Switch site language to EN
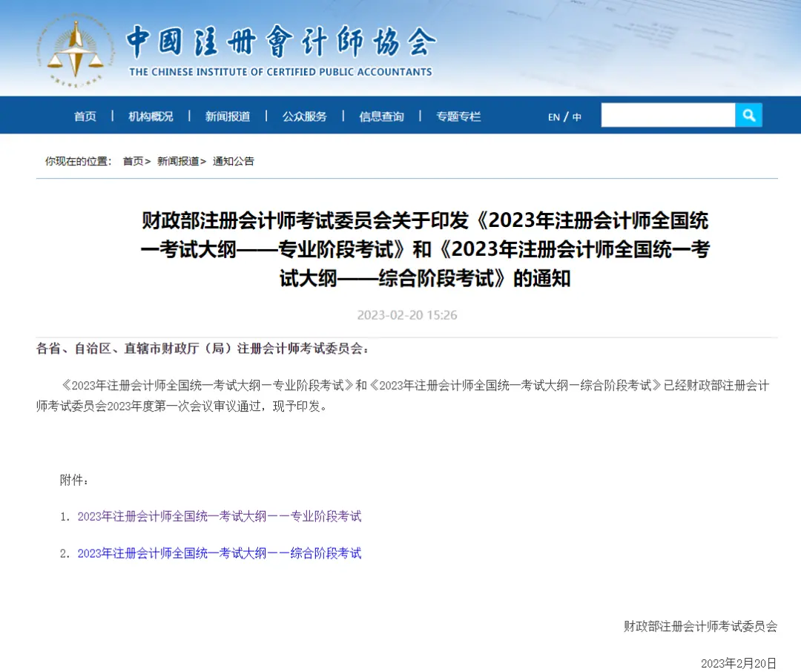This screenshot has height=672, width=801. tap(554, 117)
